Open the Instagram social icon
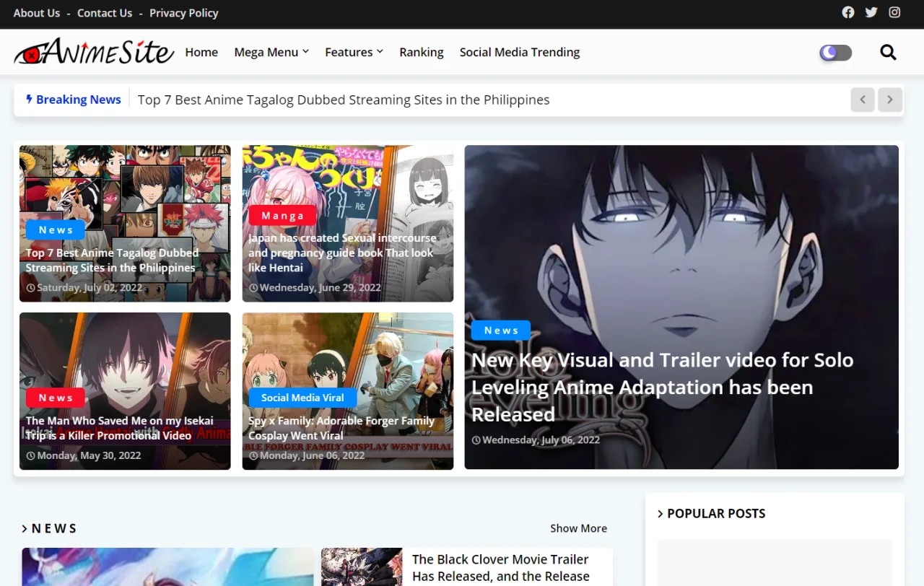924x586 pixels. tap(894, 12)
